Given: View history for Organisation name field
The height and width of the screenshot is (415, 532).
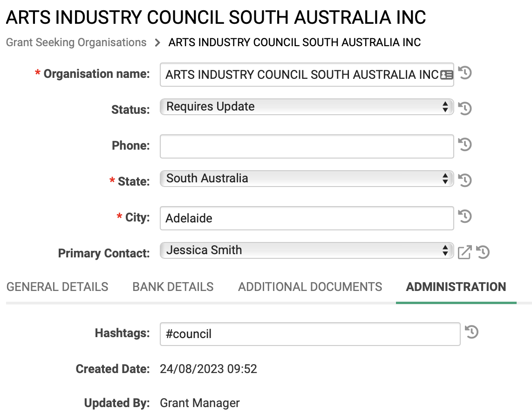Looking at the screenshot, I should [x=465, y=73].
